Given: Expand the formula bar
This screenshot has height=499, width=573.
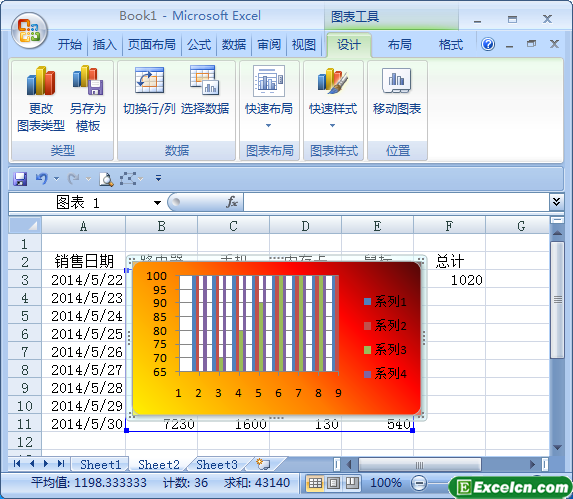Looking at the screenshot, I should point(556,202).
